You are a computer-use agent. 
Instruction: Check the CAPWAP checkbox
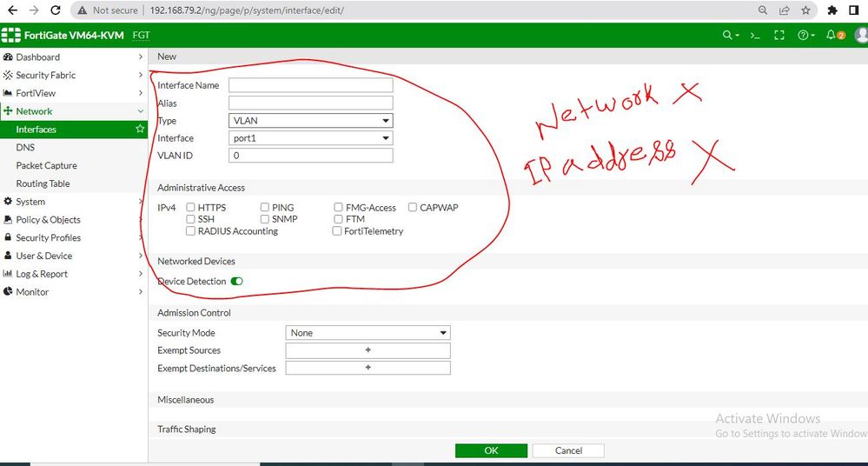coord(413,207)
